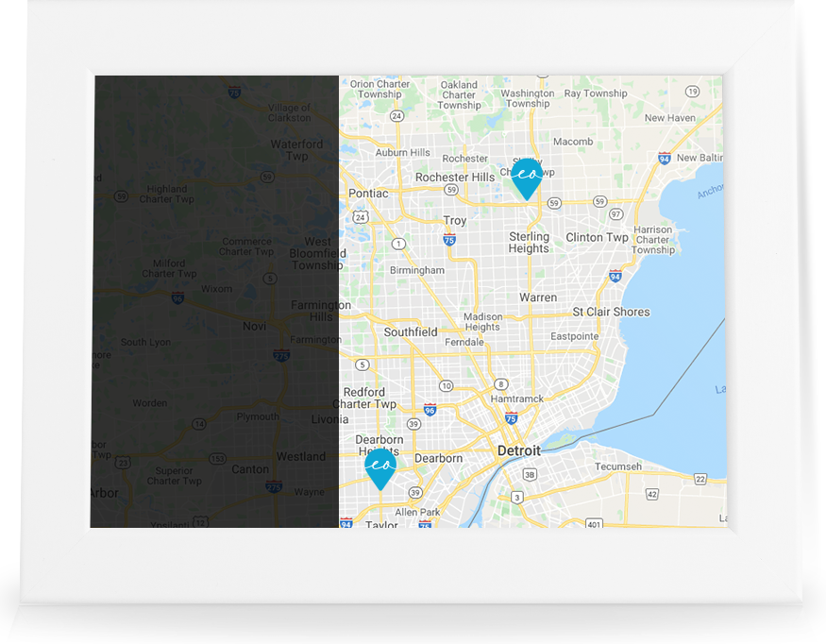Choose the Sterling Heights label
Viewport: 826px width, 644px height.
click(x=529, y=243)
